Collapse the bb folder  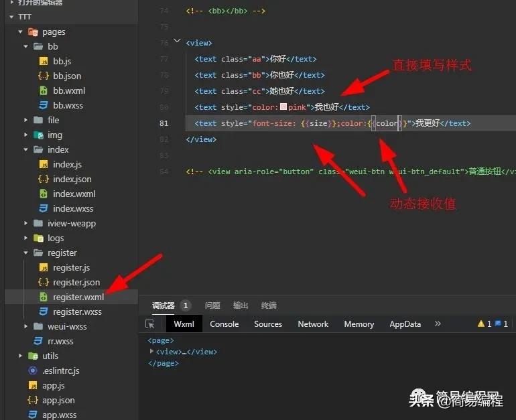pos(25,46)
